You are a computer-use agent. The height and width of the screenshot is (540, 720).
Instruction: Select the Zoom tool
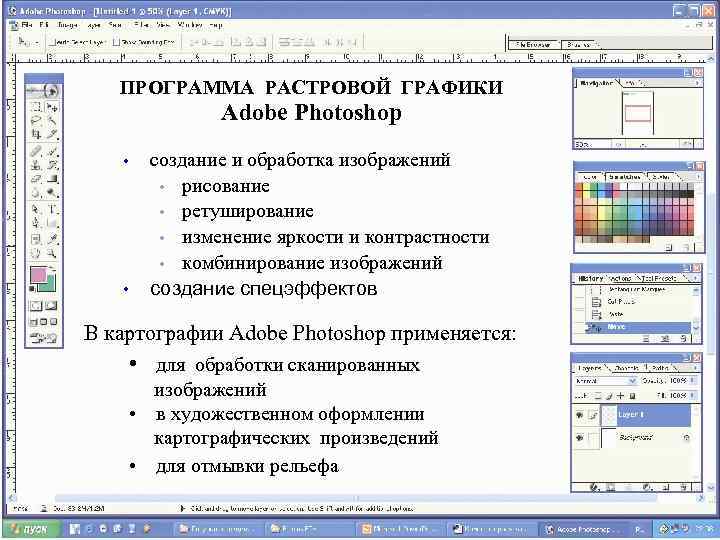pos(52,253)
